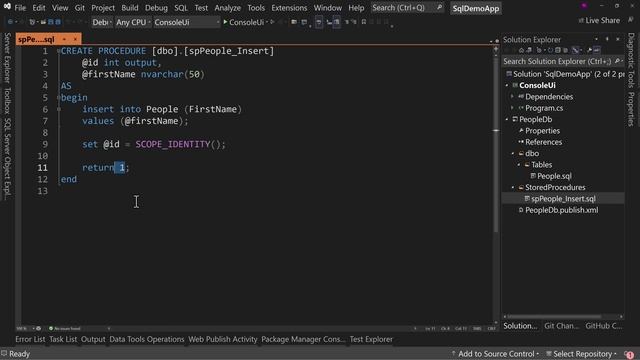
Task: Open the Toolbox side tab
Action: pos(7,101)
